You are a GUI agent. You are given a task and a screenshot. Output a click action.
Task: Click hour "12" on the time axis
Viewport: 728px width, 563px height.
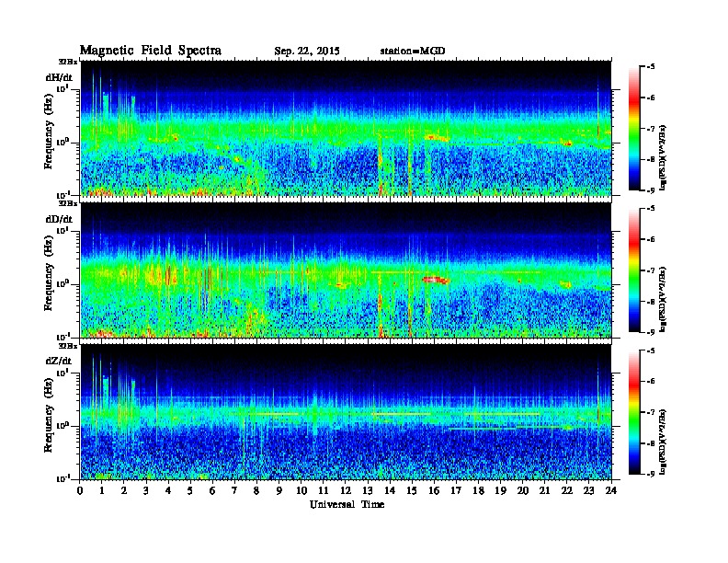coord(346,490)
